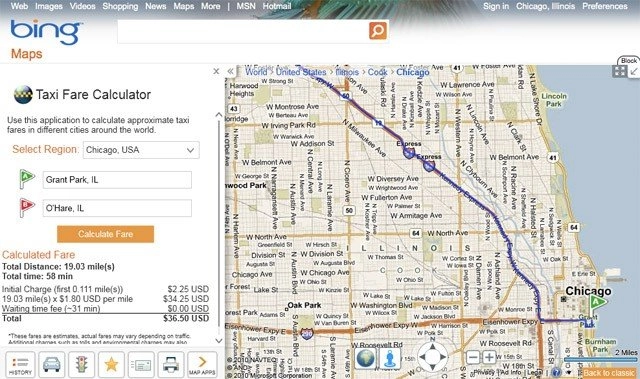The height and width of the screenshot is (379, 640).
Task: Select the car directions icon
Action: [51, 364]
